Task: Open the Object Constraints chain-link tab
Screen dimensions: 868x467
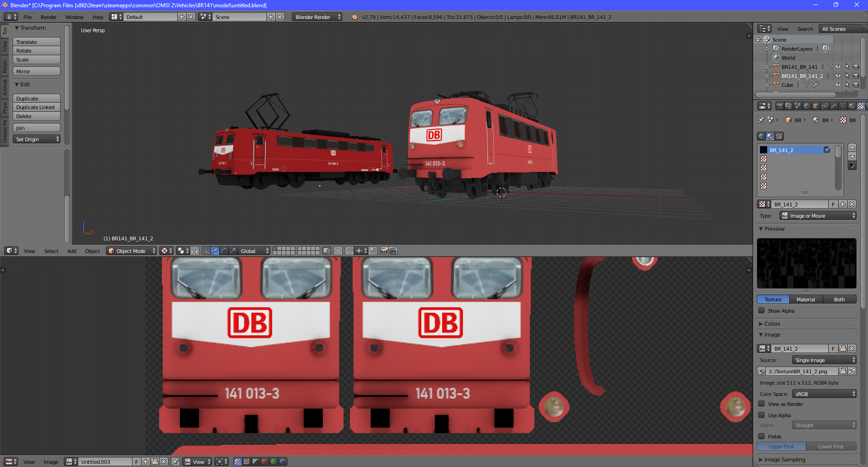Action: [825, 106]
